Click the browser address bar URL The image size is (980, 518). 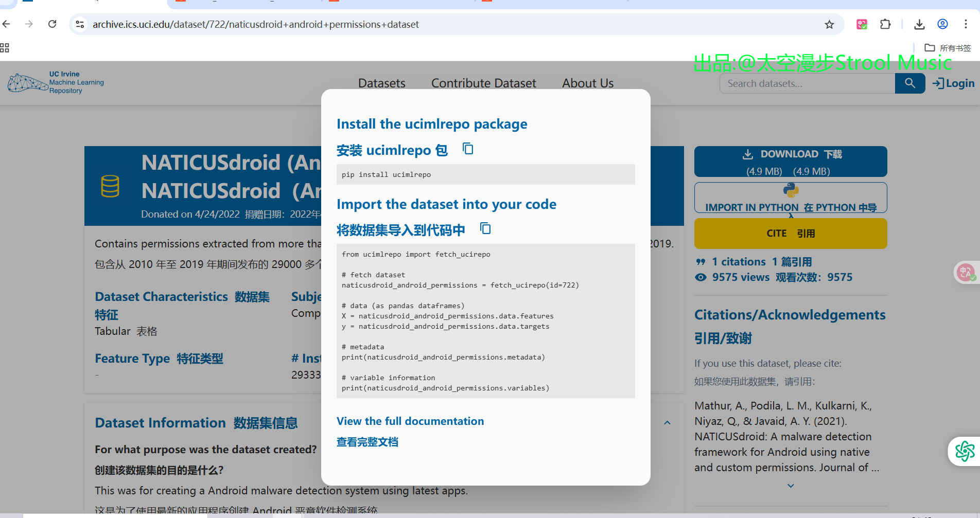pyautogui.click(x=256, y=24)
